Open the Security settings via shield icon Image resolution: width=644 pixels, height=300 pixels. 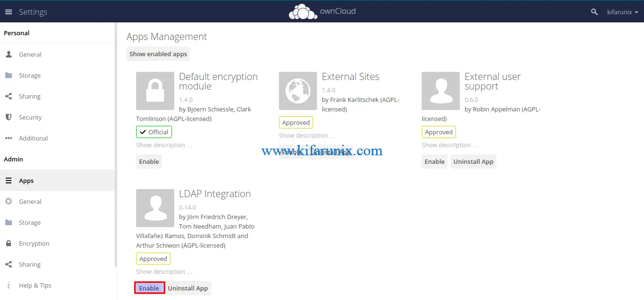tap(9, 117)
